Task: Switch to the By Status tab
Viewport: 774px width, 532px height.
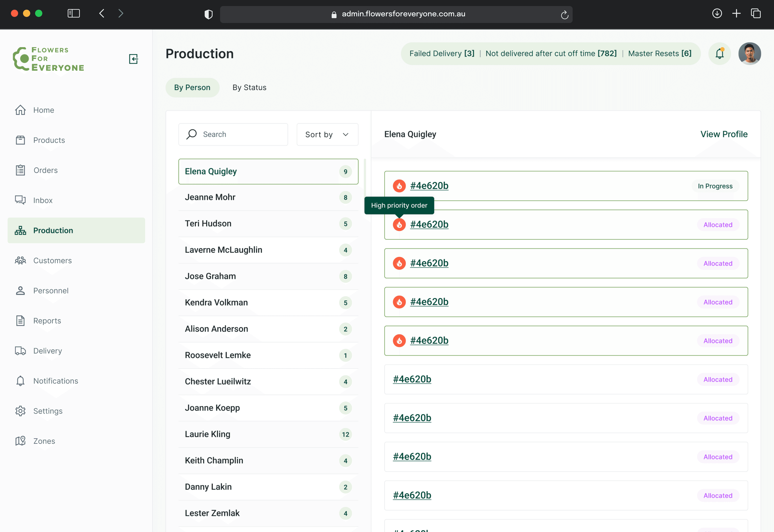Action: click(249, 87)
